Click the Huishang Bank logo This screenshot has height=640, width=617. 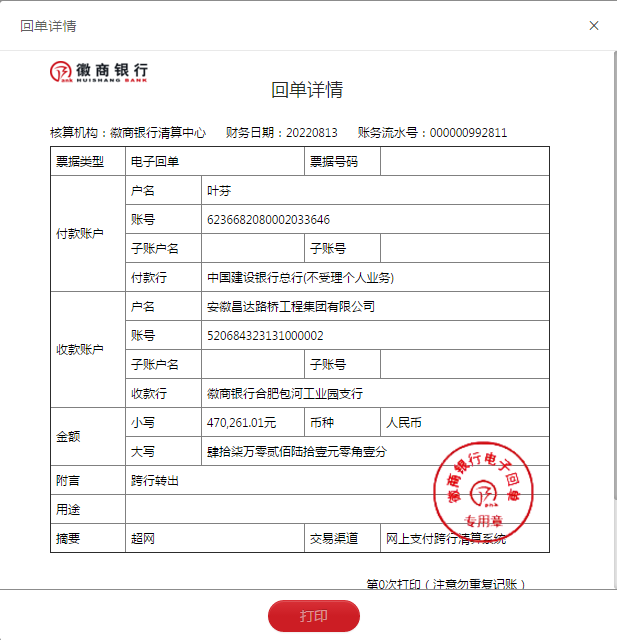coord(99,70)
